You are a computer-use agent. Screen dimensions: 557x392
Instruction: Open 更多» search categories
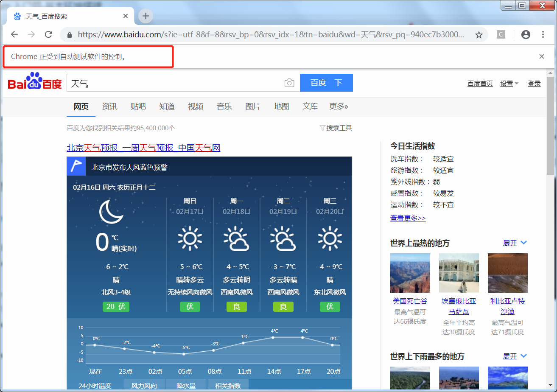[339, 106]
